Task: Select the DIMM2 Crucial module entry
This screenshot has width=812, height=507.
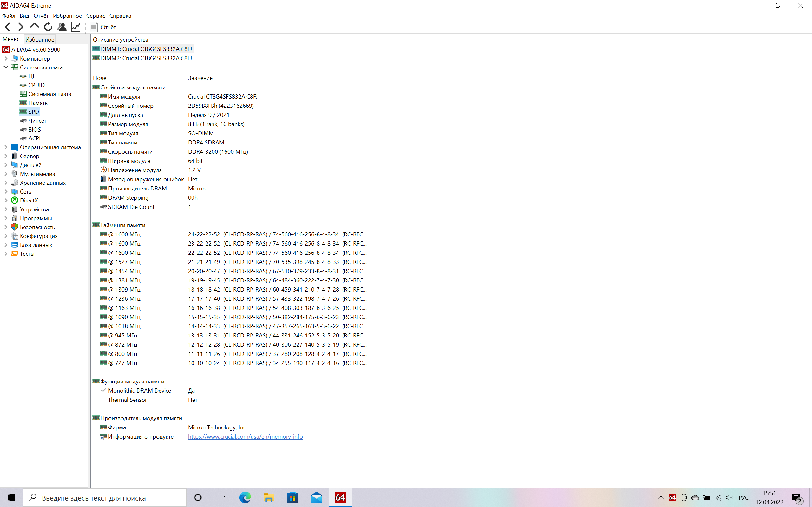Action: click(x=146, y=58)
